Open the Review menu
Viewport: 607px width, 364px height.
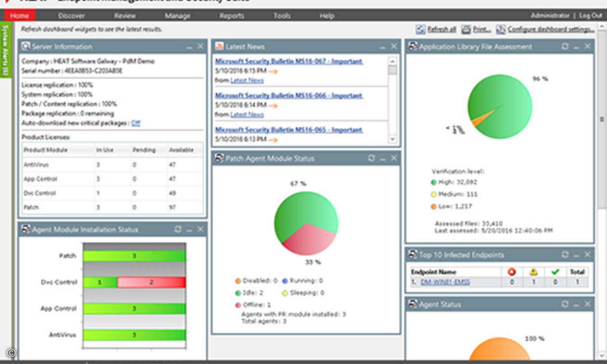point(124,16)
